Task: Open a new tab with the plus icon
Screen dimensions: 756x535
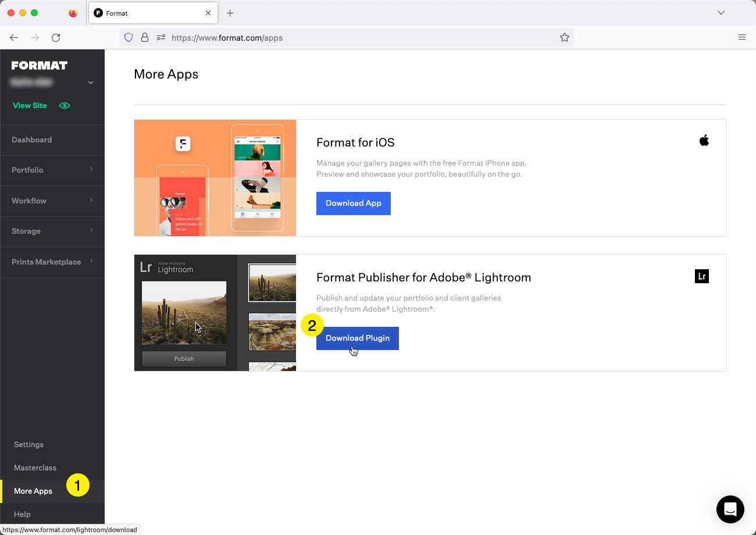Action: coord(230,13)
